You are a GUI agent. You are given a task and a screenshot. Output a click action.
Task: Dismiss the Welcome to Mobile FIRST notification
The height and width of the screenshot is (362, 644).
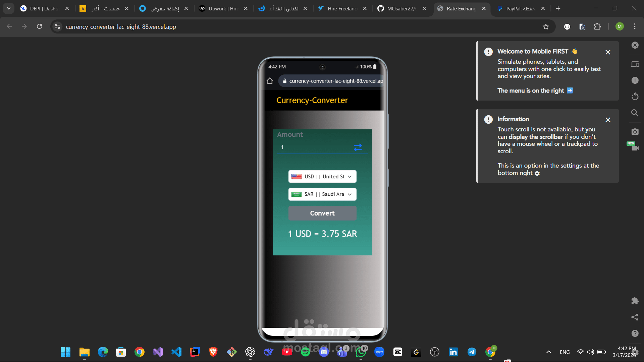[608, 52]
